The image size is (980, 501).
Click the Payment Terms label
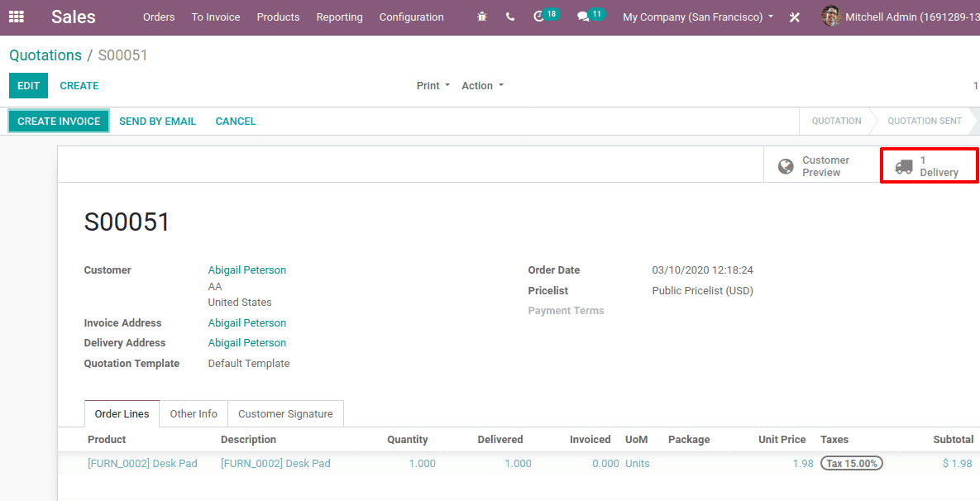point(566,311)
